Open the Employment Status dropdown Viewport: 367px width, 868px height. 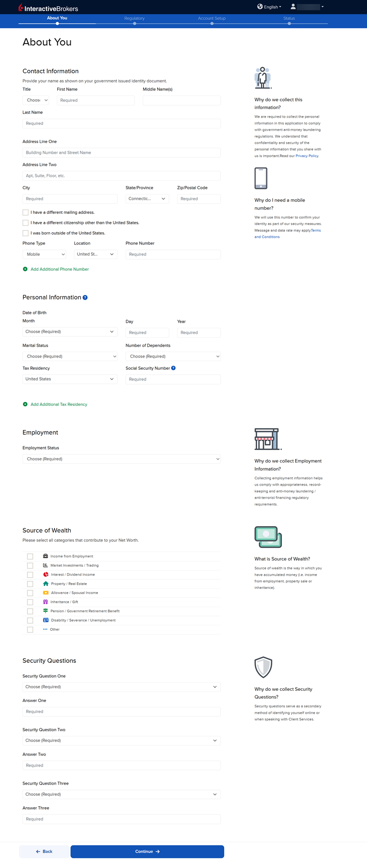coord(122,459)
